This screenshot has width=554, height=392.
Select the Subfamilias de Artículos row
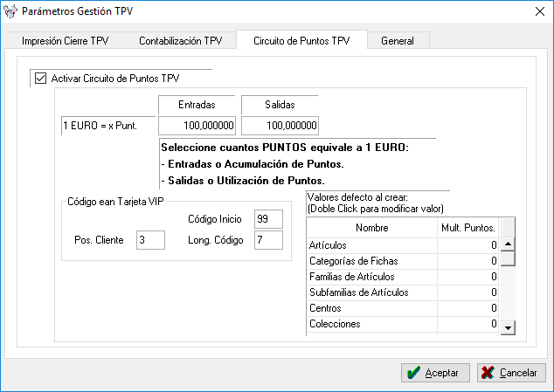click(x=402, y=292)
